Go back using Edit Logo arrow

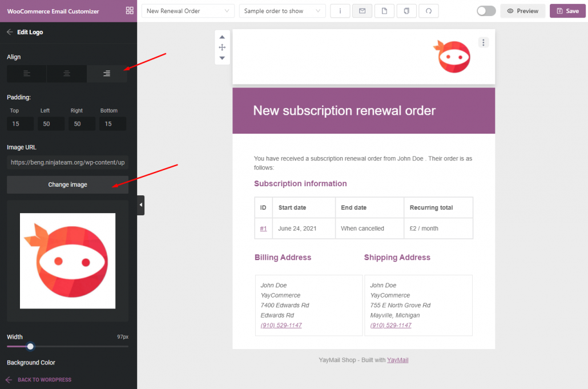(x=10, y=32)
